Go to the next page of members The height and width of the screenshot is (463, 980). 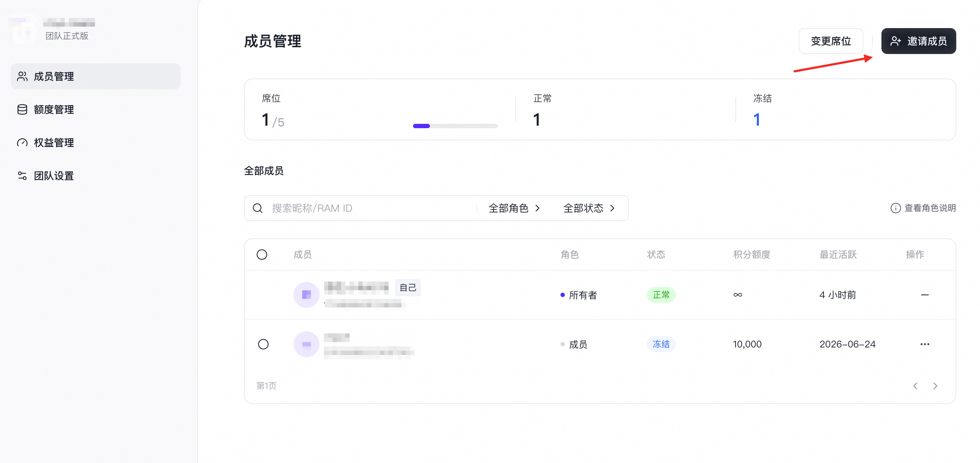pos(935,386)
